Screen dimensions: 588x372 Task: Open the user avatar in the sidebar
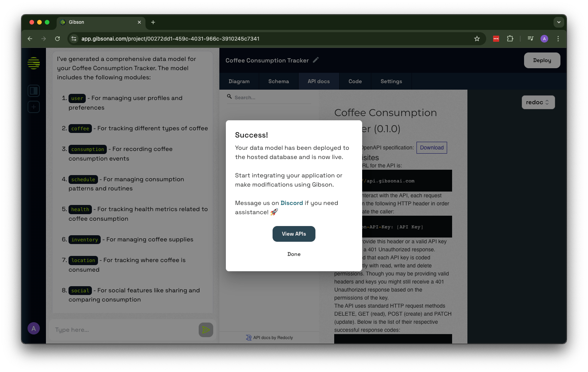(x=34, y=328)
